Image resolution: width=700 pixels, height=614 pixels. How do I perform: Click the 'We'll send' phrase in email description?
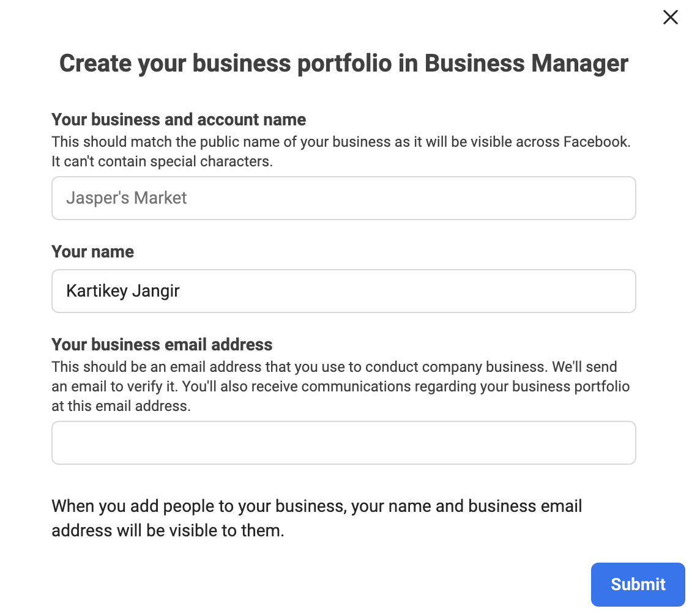coord(584,367)
